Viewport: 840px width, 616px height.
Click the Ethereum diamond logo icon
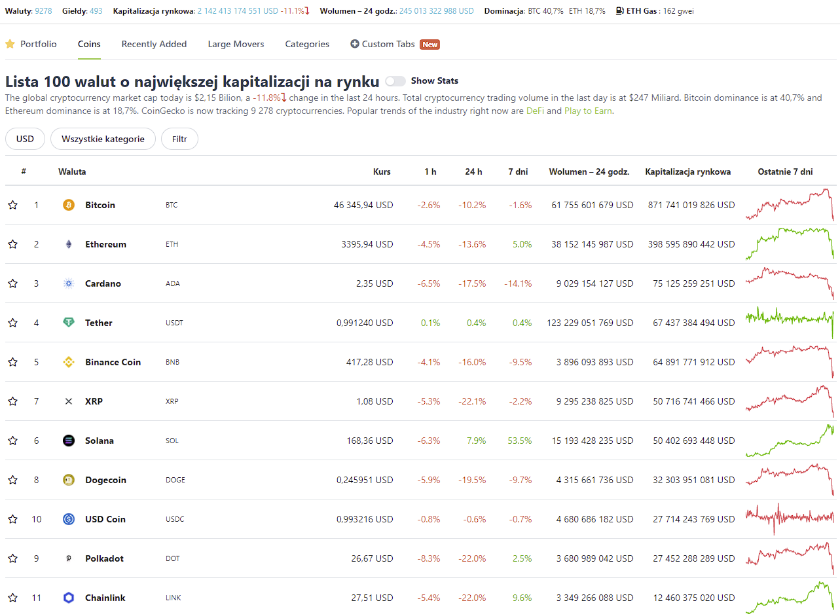click(x=69, y=244)
